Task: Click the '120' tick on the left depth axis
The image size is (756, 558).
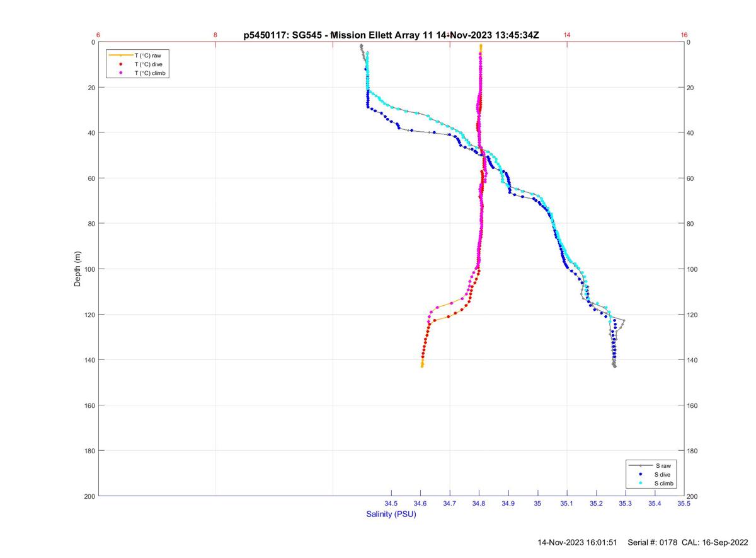Action: 89,315
